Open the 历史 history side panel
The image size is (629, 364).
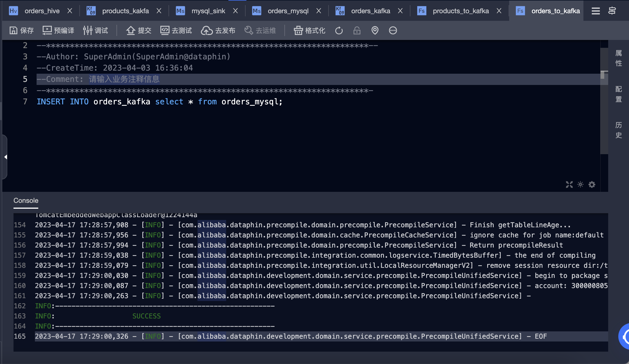click(x=619, y=130)
